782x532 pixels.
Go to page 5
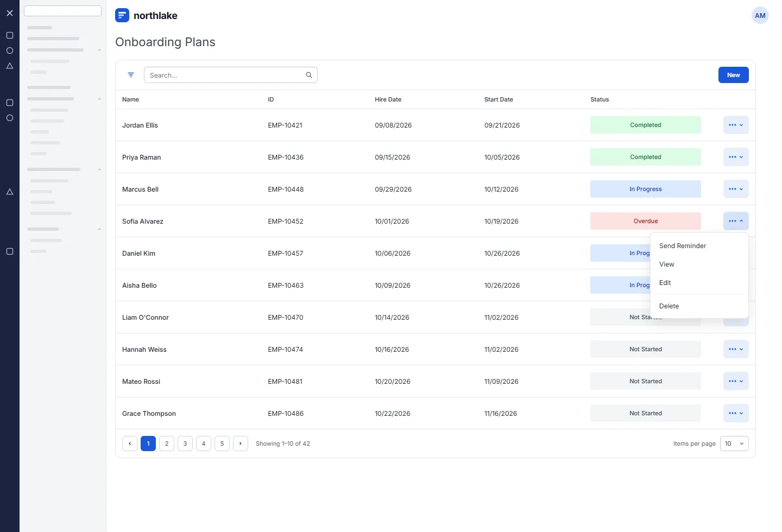(x=222, y=444)
